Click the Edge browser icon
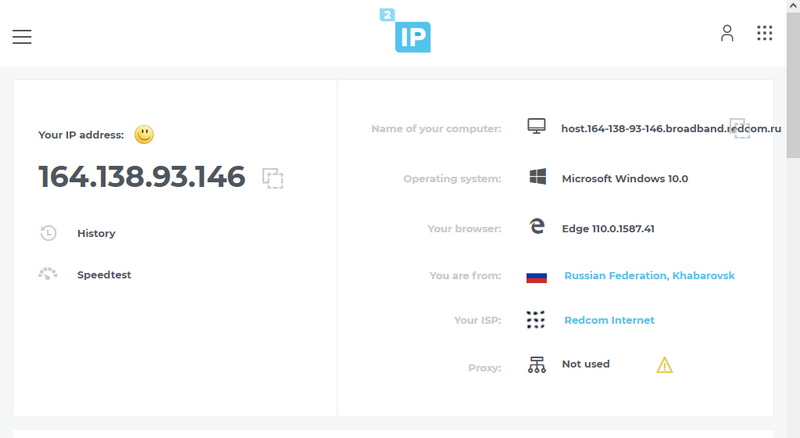 click(537, 227)
